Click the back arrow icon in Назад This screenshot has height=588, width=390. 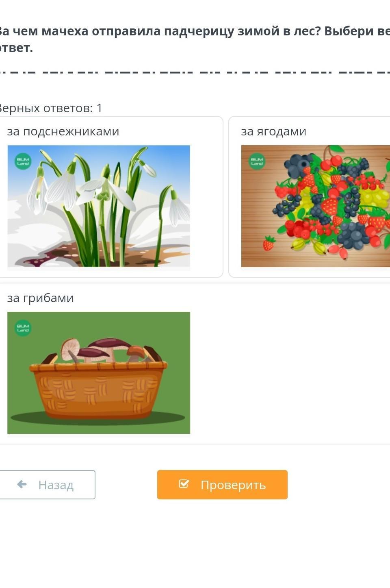pos(22,484)
